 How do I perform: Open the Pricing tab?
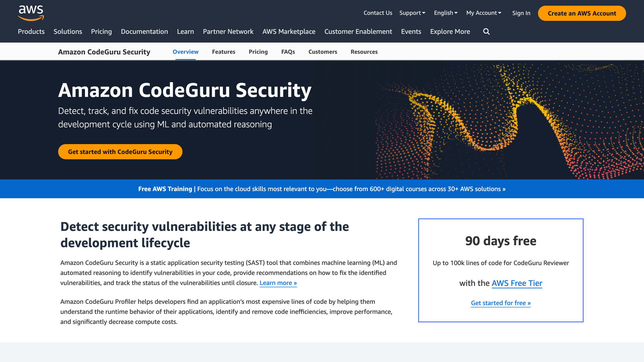click(x=257, y=51)
